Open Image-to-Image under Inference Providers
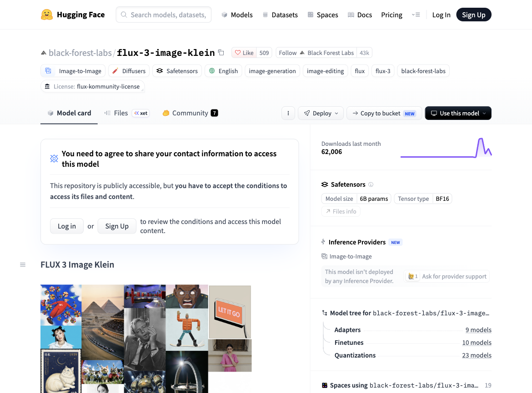 347,256
